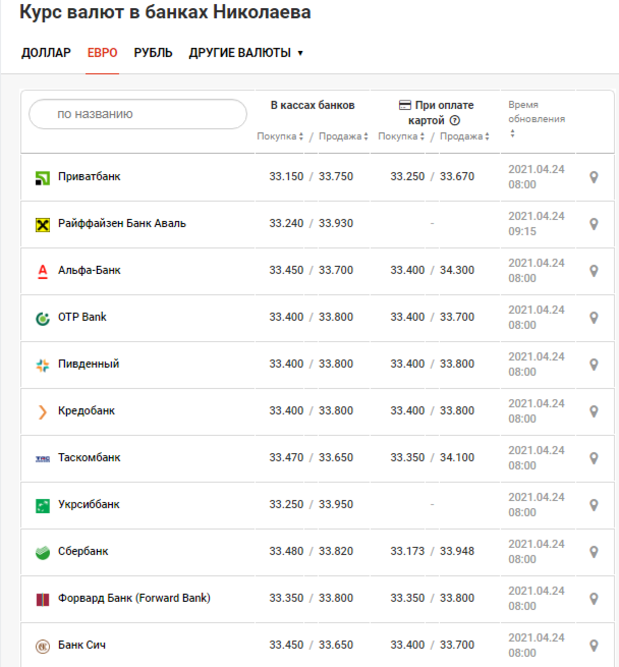Click the Укрсиббанк green logo
619x667 pixels.
pyautogui.click(x=43, y=506)
